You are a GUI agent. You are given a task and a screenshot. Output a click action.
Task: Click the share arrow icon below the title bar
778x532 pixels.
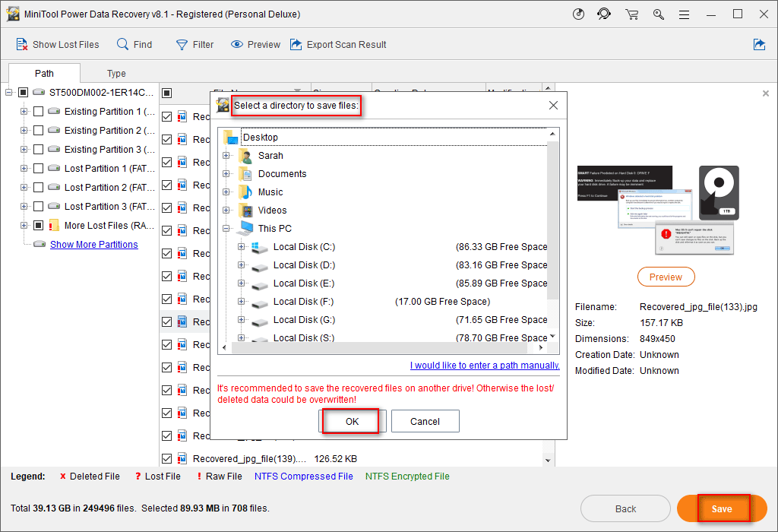pos(759,45)
